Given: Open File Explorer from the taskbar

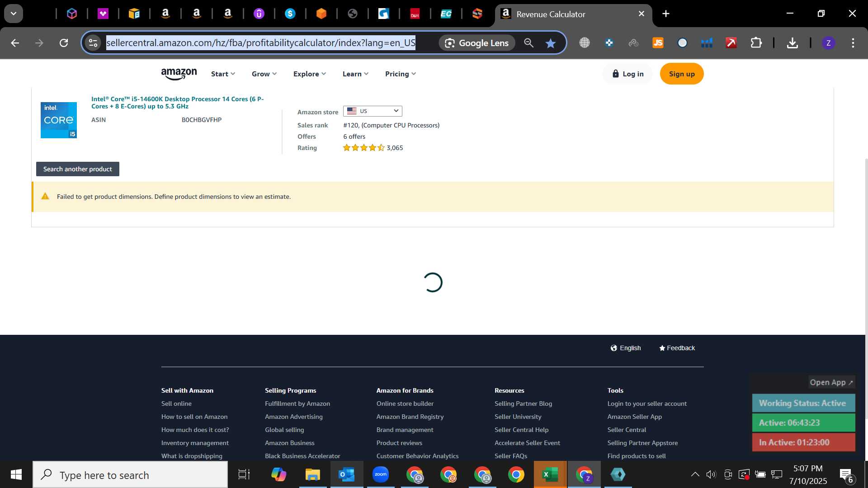Looking at the screenshot, I should (312, 474).
